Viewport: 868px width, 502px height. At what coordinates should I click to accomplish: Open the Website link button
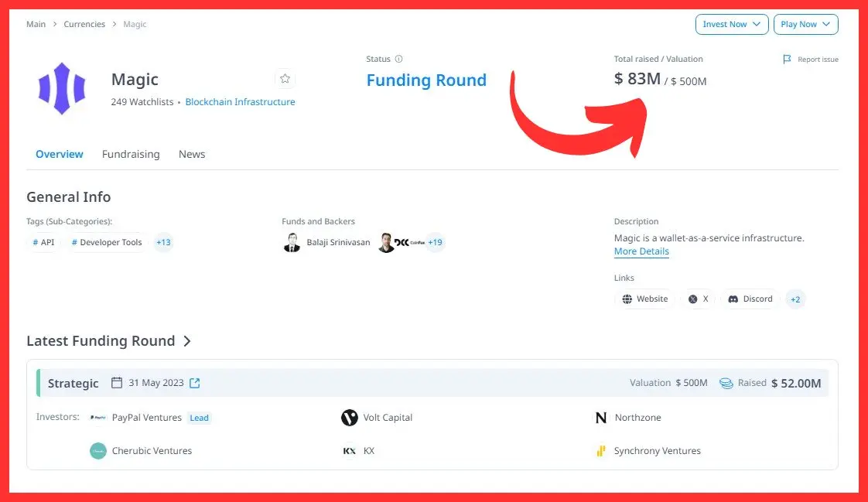(645, 299)
